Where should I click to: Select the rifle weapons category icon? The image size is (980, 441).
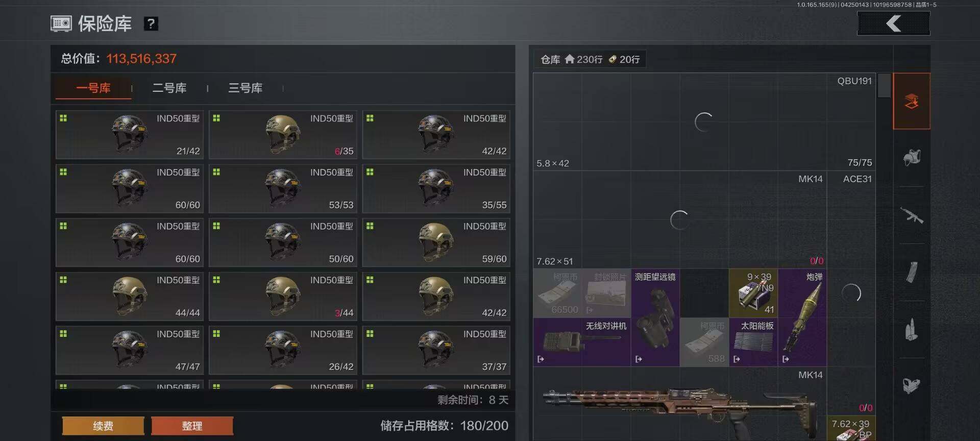pos(912,215)
